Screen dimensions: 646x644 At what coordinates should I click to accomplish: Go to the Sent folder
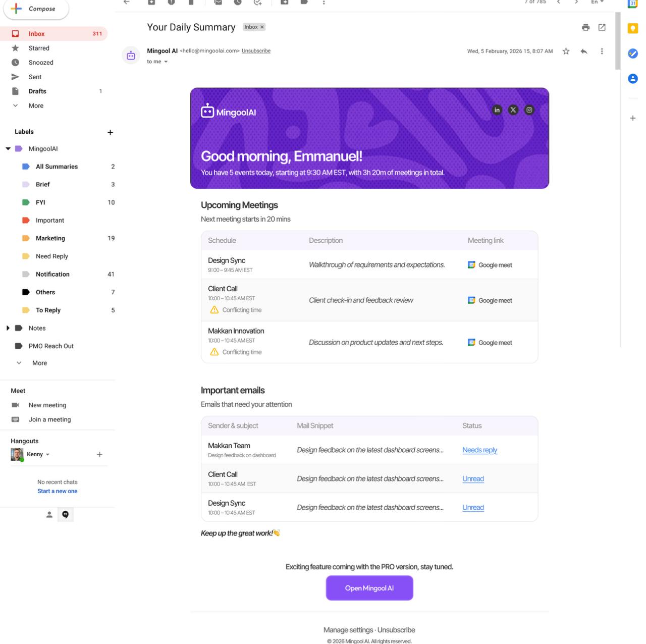[x=35, y=77]
